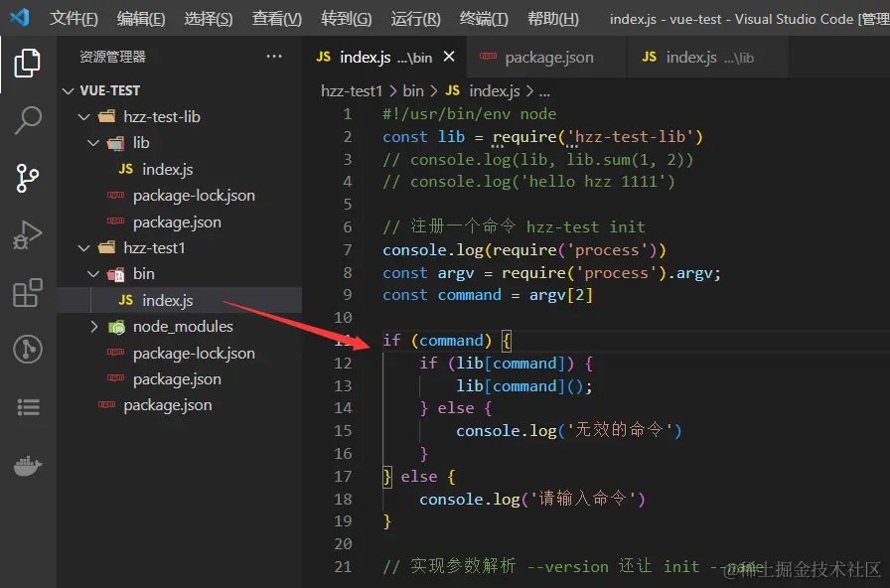This screenshot has height=588, width=890.
Task: Open the 编辑(E) menu
Action: [x=141, y=19]
